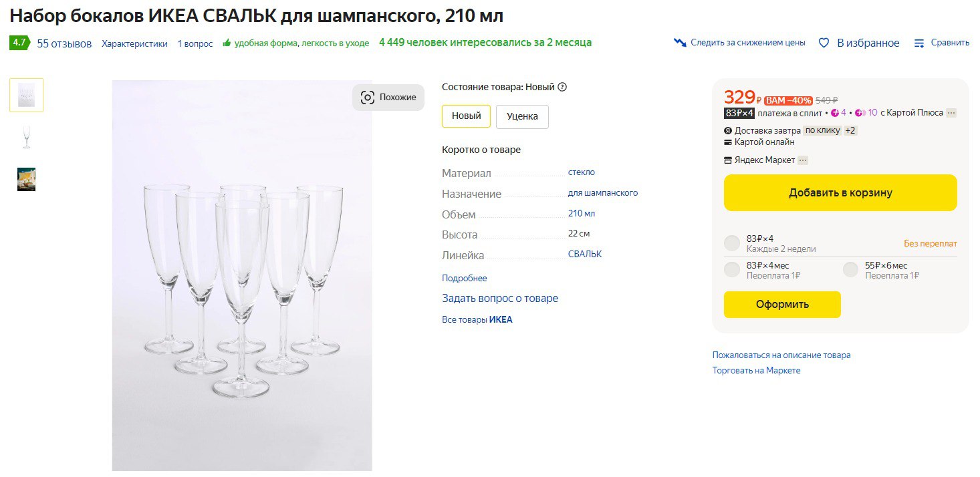Screen dimensions: 980x477
Task: Click the green 4.7 rating badge
Action: [19, 43]
